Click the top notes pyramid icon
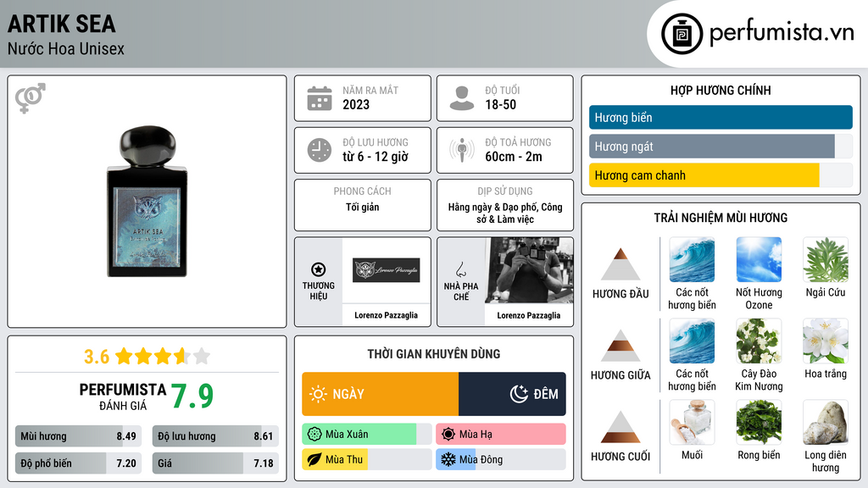The width and height of the screenshot is (868, 488). point(620,264)
